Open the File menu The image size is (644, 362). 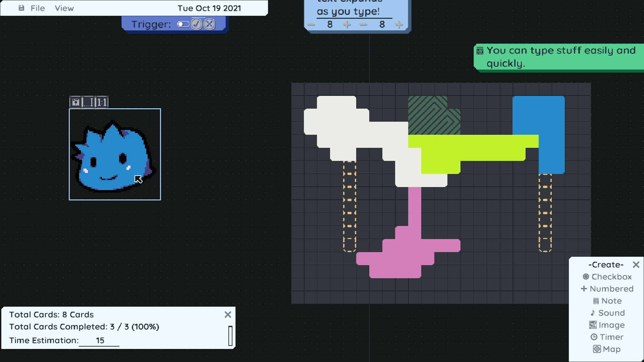[x=37, y=8]
